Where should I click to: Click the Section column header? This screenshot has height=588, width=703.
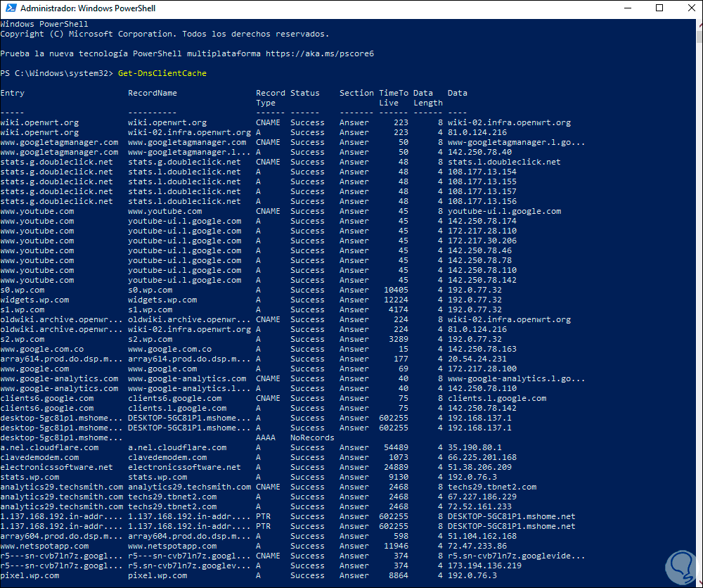point(356,93)
